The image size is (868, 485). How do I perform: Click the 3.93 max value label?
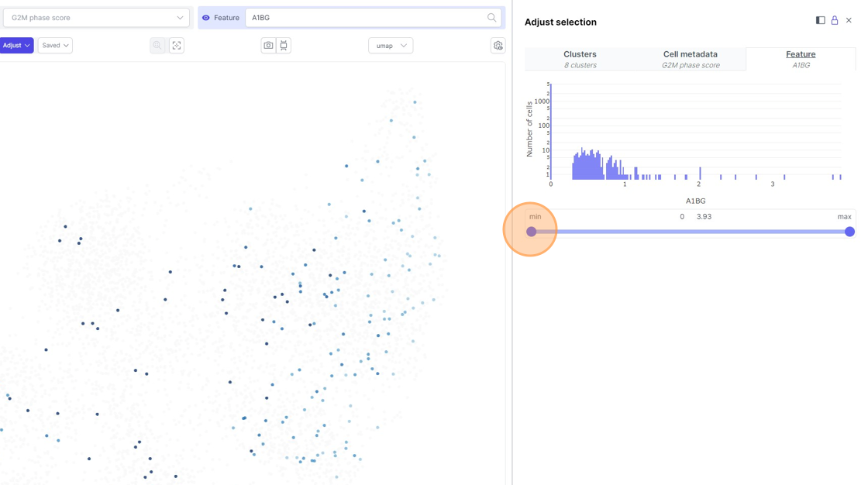pos(704,216)
